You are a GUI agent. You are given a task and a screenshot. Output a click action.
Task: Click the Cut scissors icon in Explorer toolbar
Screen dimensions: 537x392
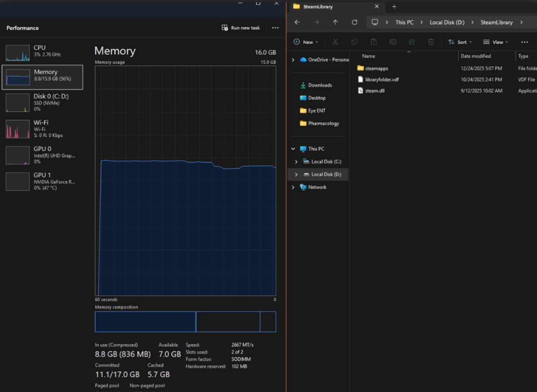pos(336,42)
